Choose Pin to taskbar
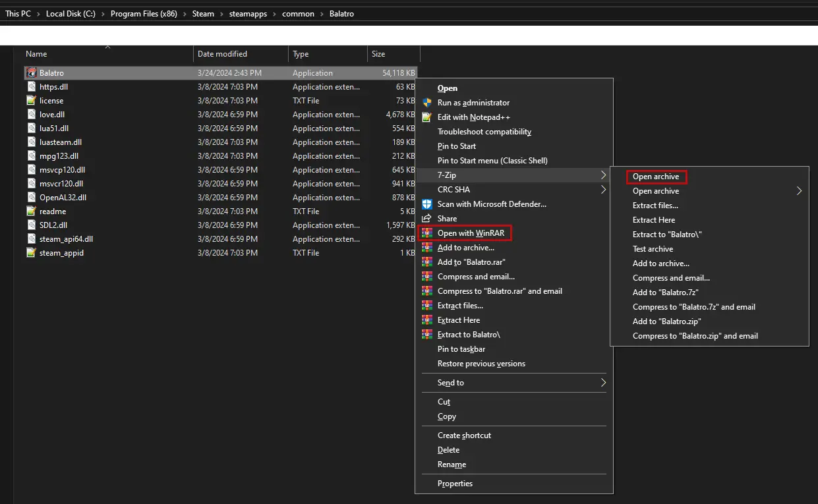 (x=461, y=349)
